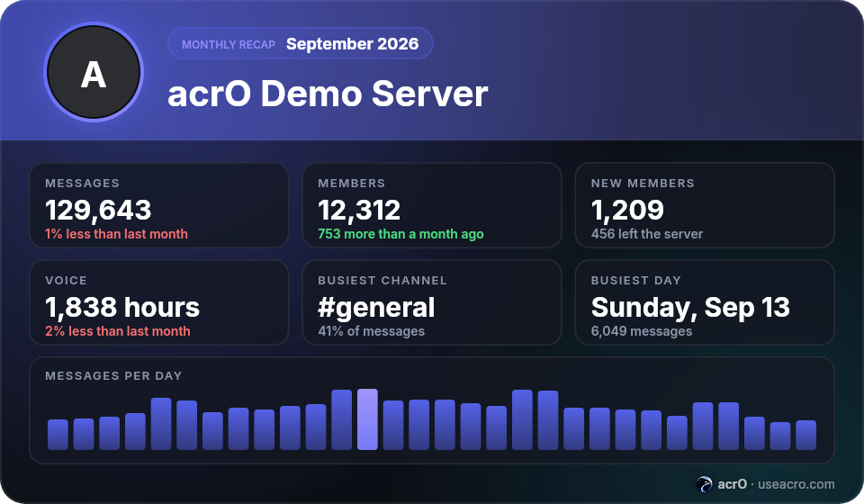864x504 pixels.
Task: Click the Messages Per Day heading
Action: (x=113, y=375)
